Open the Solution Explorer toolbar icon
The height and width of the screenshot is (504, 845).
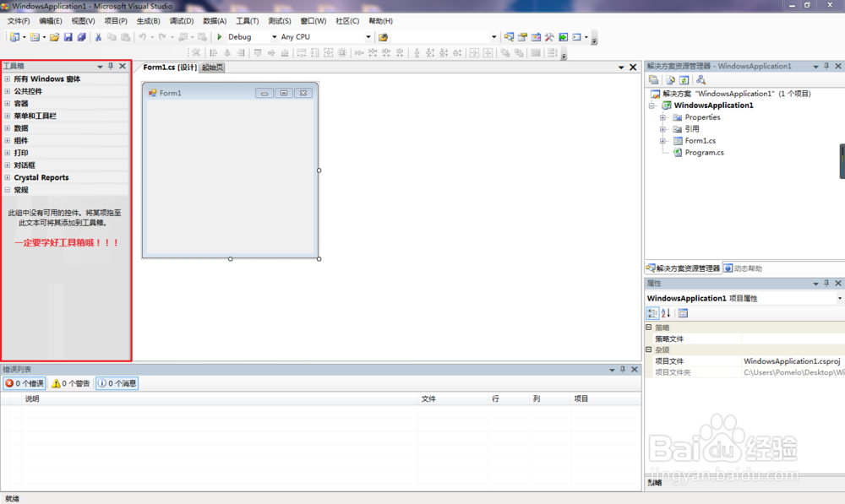pos(509,37)
